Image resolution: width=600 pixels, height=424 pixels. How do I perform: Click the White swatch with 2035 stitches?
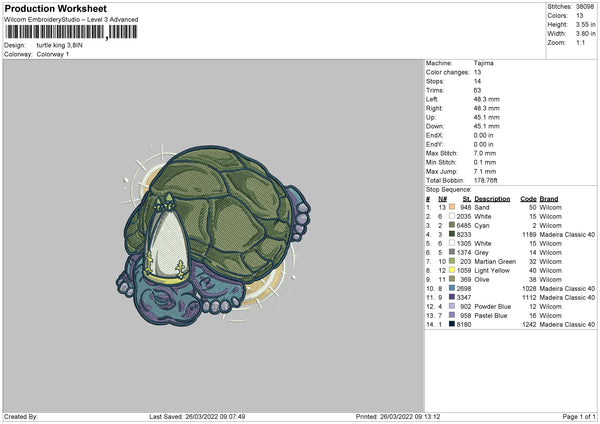tap(452, 216)
